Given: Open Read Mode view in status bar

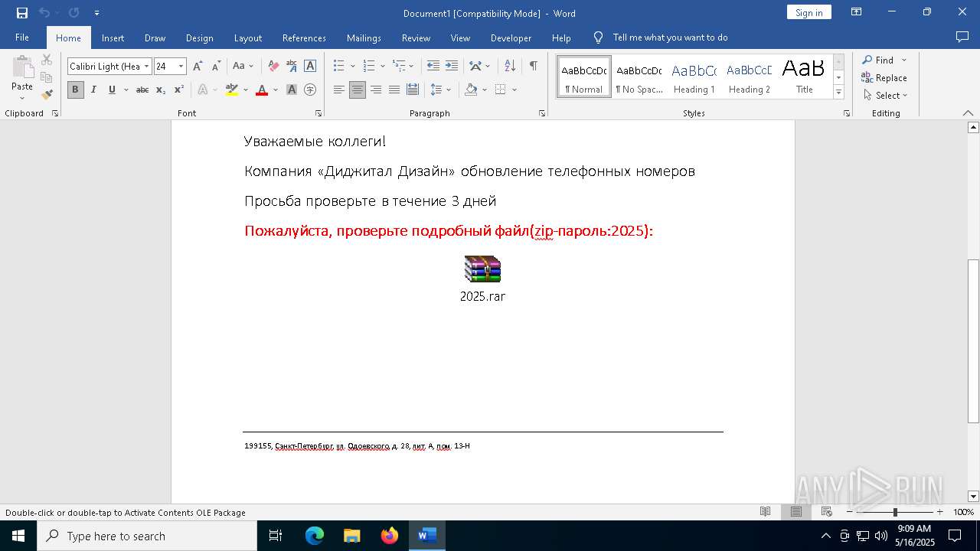Looking at the screenshot, I should [x=765, y=512].
